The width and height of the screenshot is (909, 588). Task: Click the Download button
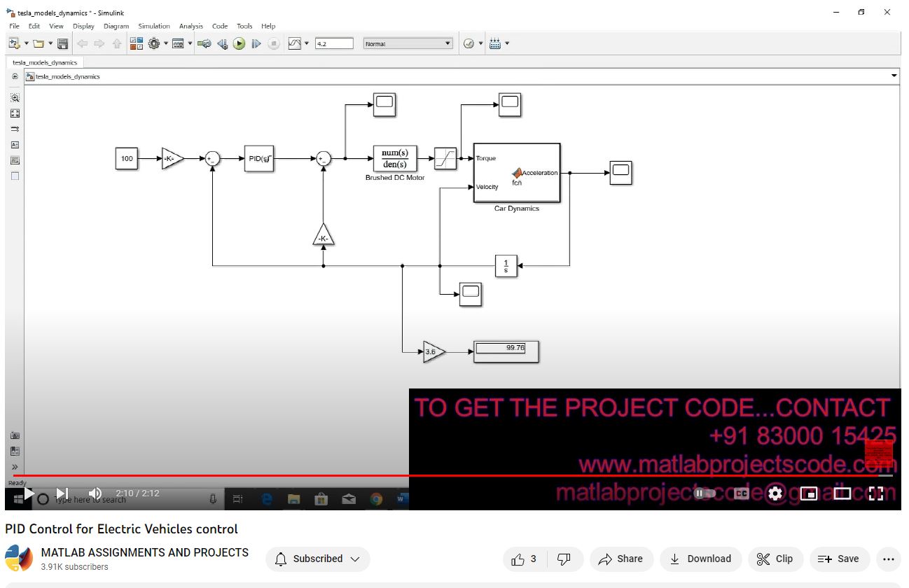(700, 559)
